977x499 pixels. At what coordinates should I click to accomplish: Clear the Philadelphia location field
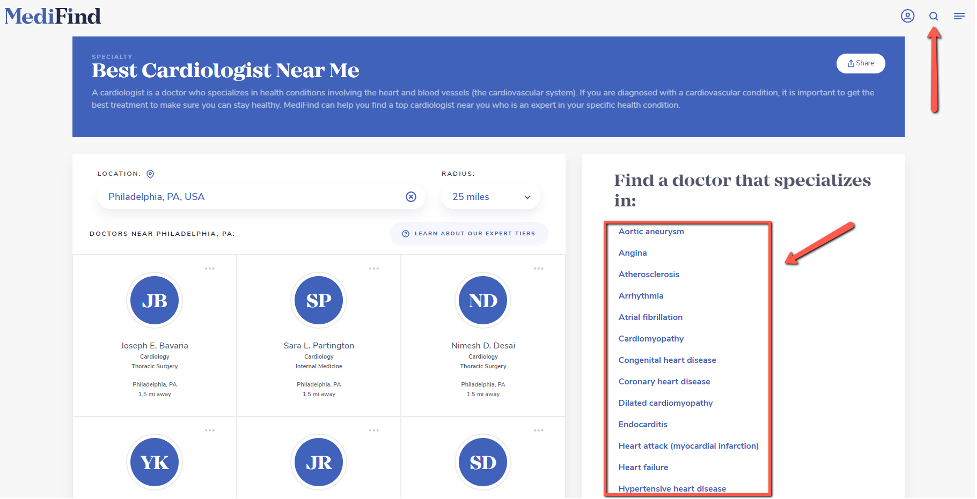click(411, 197)
